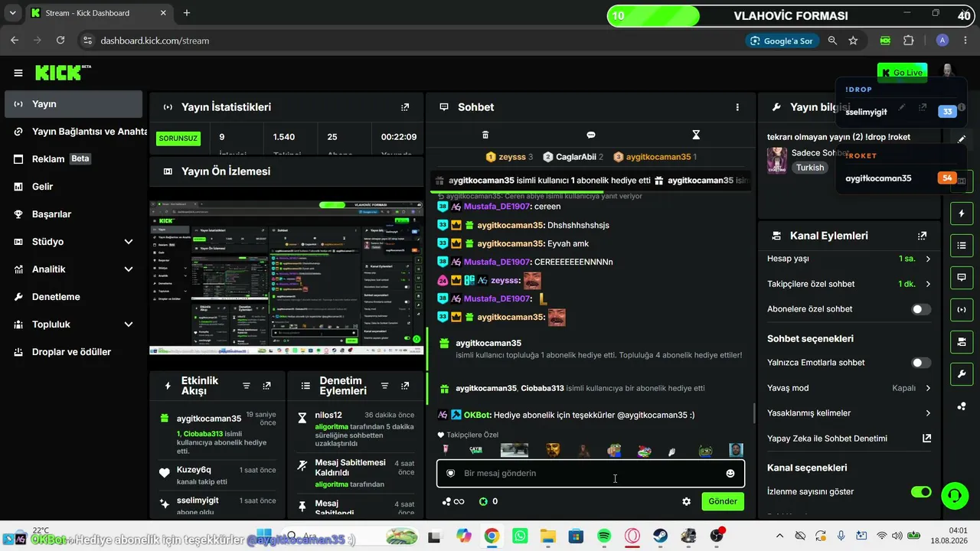Open the hamburger menu beside the Kick logo
980x551 pixels.
click(18, 73)
